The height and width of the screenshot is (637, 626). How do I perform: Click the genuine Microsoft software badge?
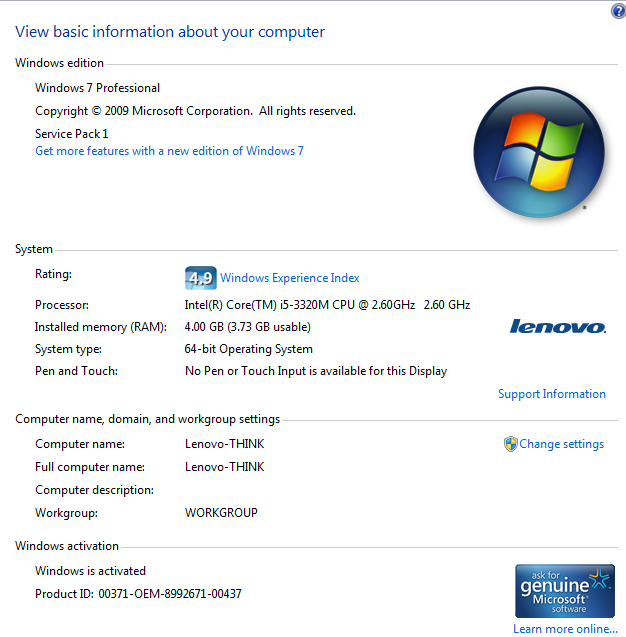(565, 591)
